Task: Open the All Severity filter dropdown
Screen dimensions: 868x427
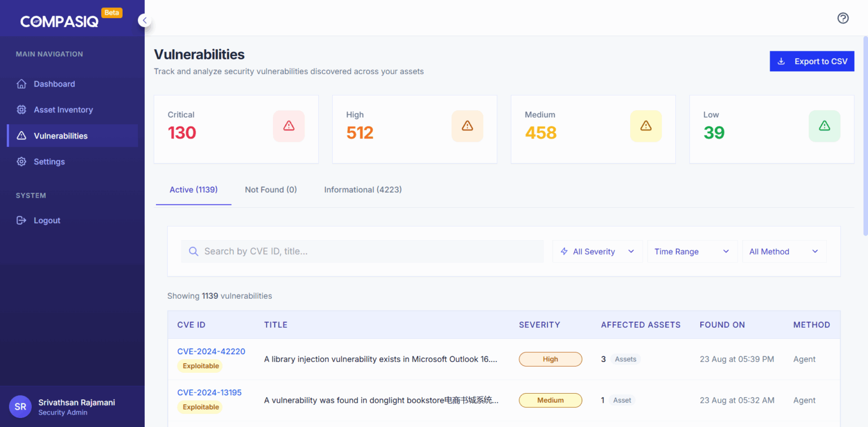Action: tap(597, 251)
